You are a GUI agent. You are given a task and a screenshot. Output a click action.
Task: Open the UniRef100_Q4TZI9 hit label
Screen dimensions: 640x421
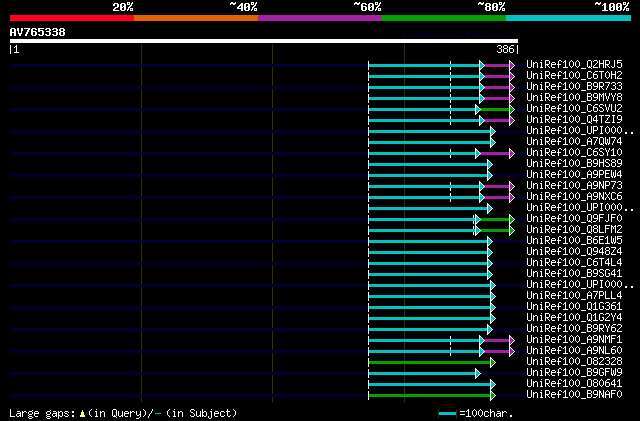(574, 120)
